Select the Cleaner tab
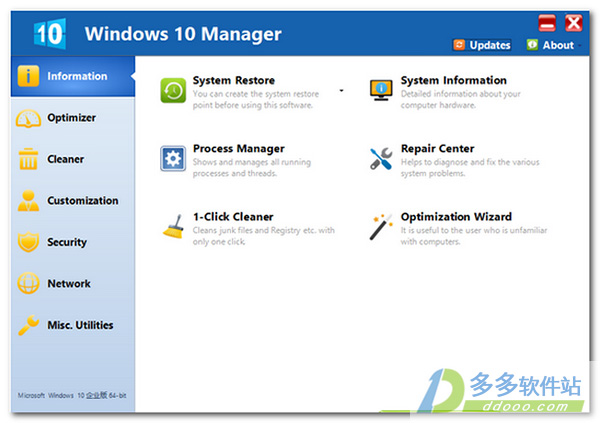600x423 pixels. pos(73,159)
